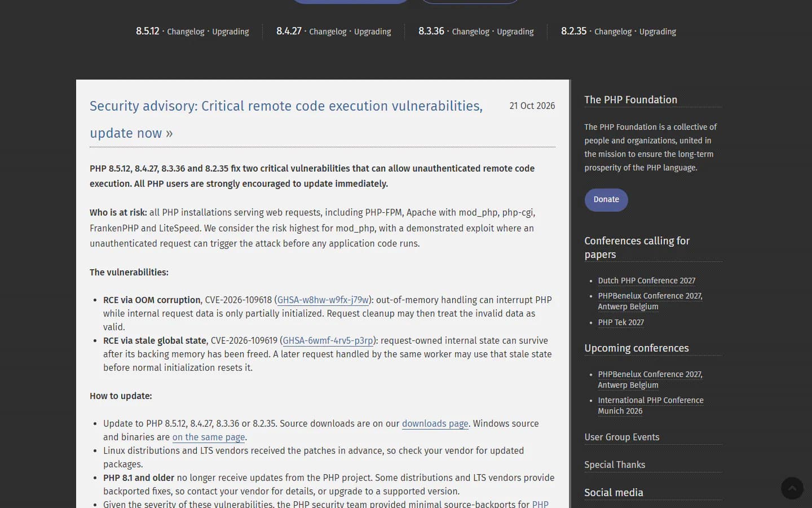Select the Conferences calling for papers heading

coord(637,248)
